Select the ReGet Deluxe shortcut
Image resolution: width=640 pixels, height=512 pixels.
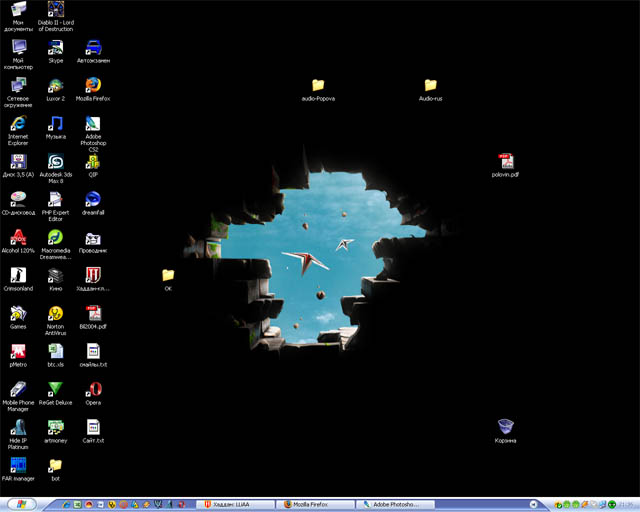click(x=56, y=389)
